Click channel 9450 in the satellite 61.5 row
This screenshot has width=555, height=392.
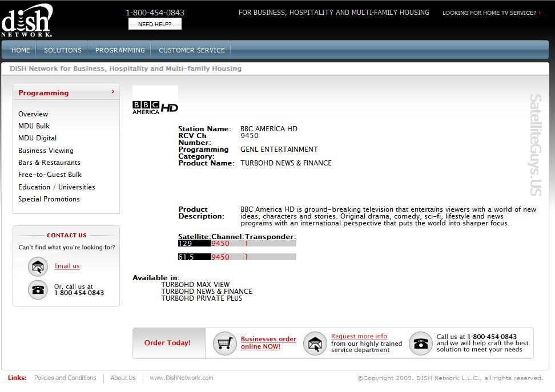pyautogui.click(x=220, y=257)
